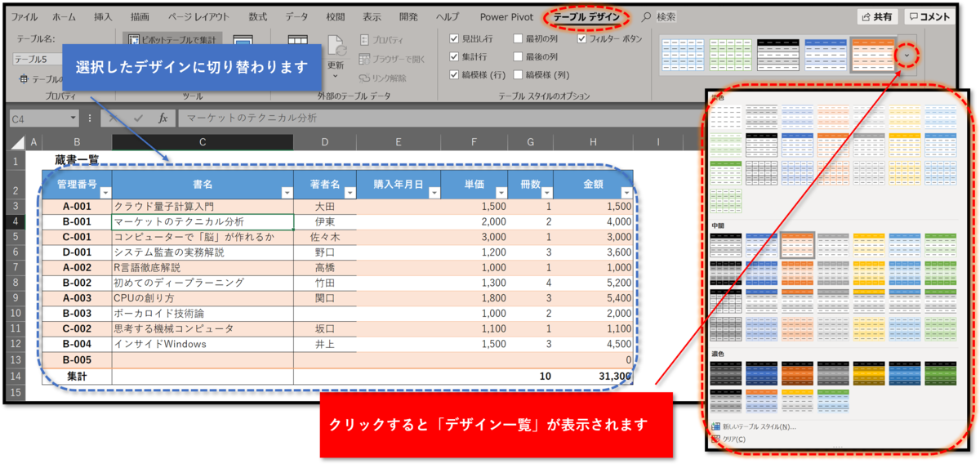Open the 購入年月日 column filter dropdown
The height and width of the screenshot is (464, 980).
434,193
